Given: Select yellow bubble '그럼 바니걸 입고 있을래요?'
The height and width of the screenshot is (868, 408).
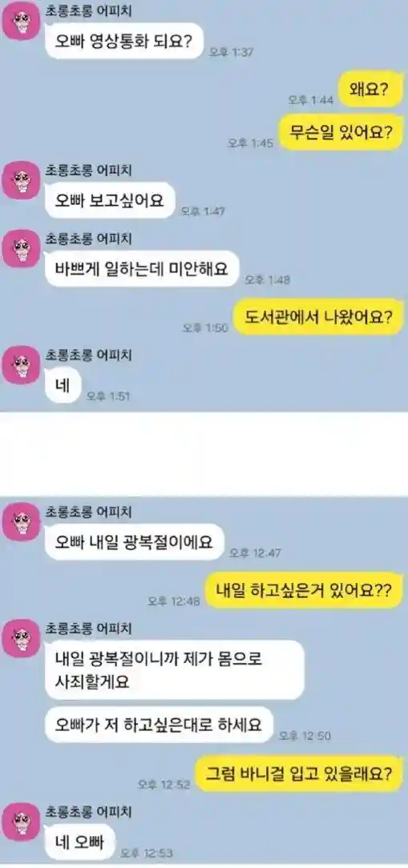Looking at the screenshot, I should pyautogui.click(x=299, y=773).
